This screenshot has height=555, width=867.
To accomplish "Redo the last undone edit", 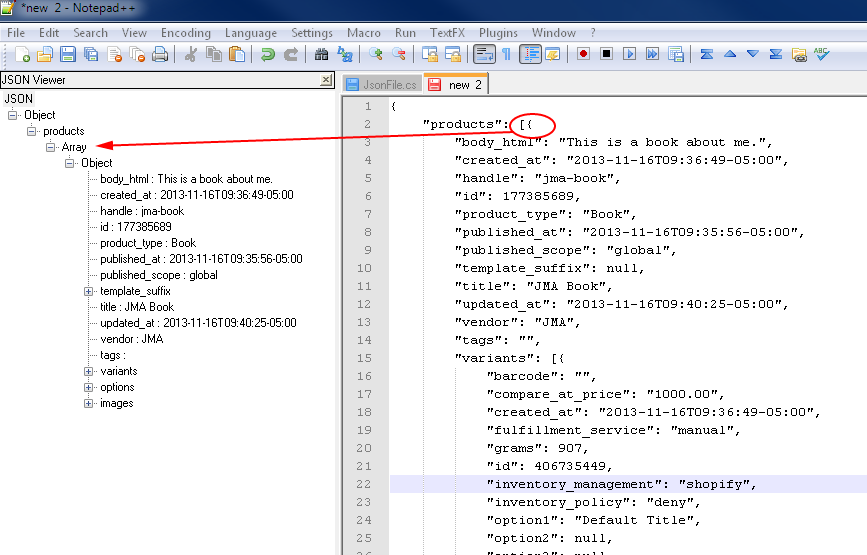I will coord(291,54).
